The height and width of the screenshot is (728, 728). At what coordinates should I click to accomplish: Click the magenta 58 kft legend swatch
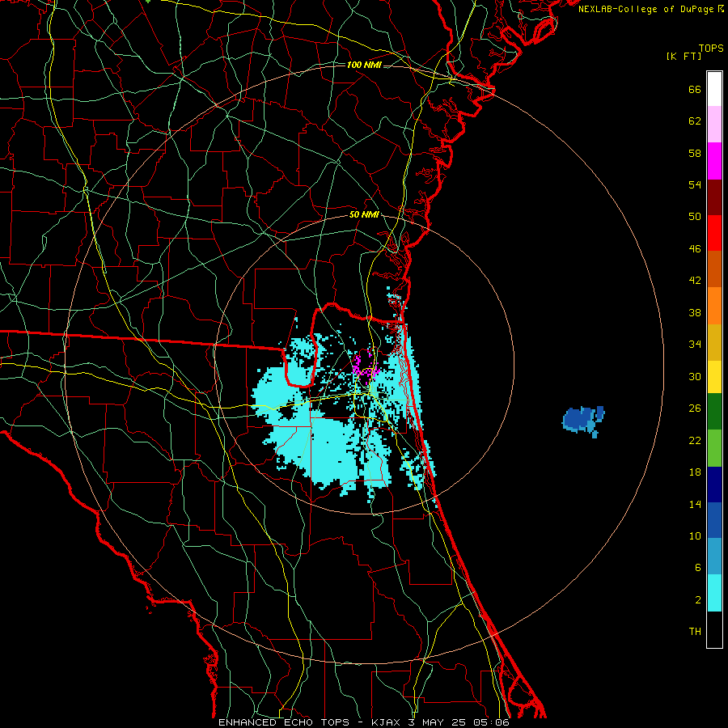click(x=714, y=161)
